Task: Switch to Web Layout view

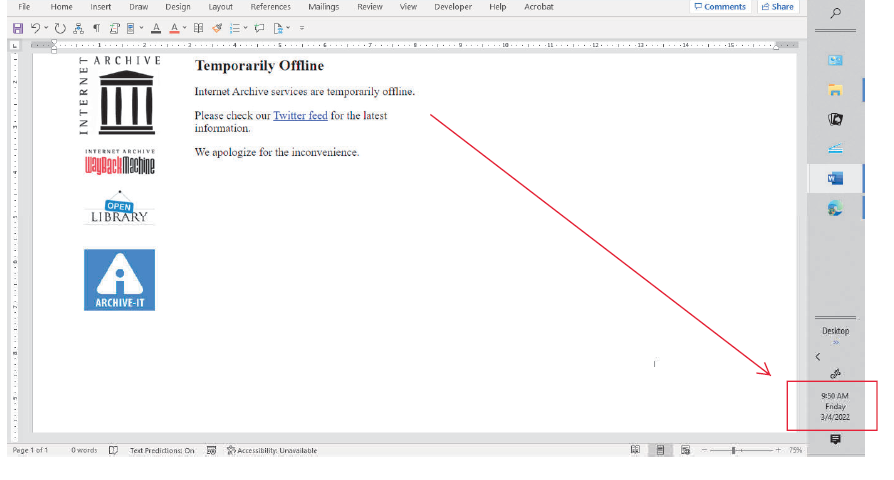Action: (685, 450)
